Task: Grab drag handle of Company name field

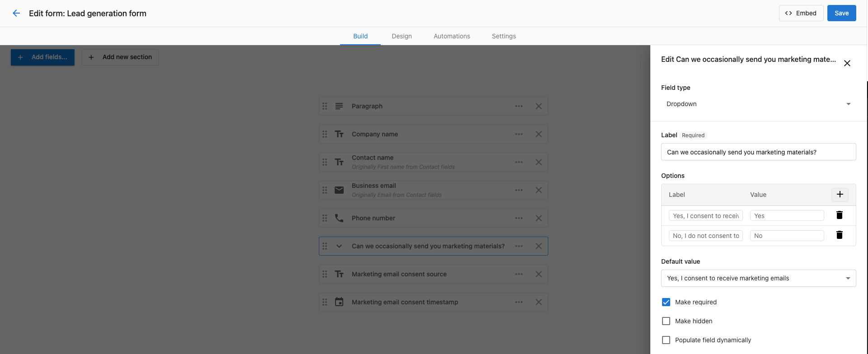Action: (x=325, y=134)
